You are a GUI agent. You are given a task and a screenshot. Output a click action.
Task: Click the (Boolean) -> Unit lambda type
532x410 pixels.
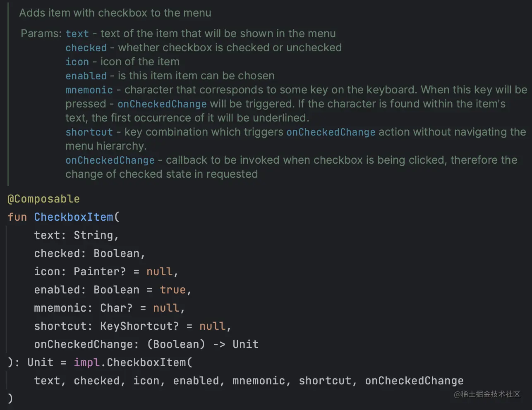[x=203, y=344]
